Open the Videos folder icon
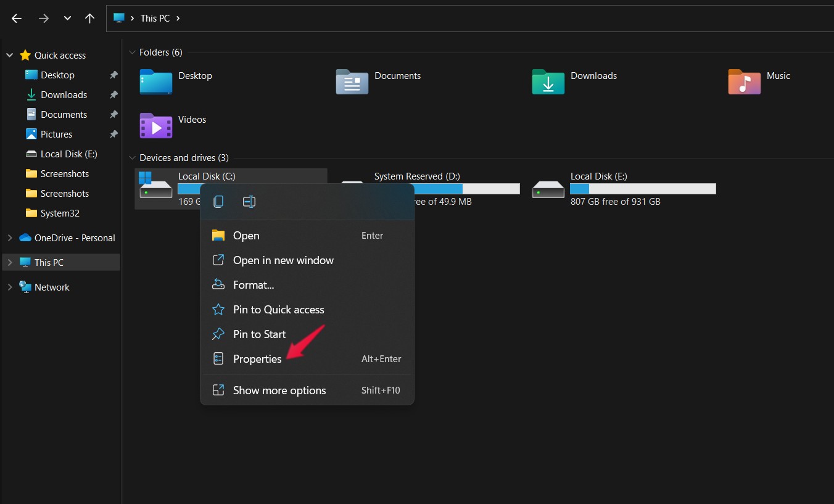Screen dimensions: 834x504 tap(155, 126)
